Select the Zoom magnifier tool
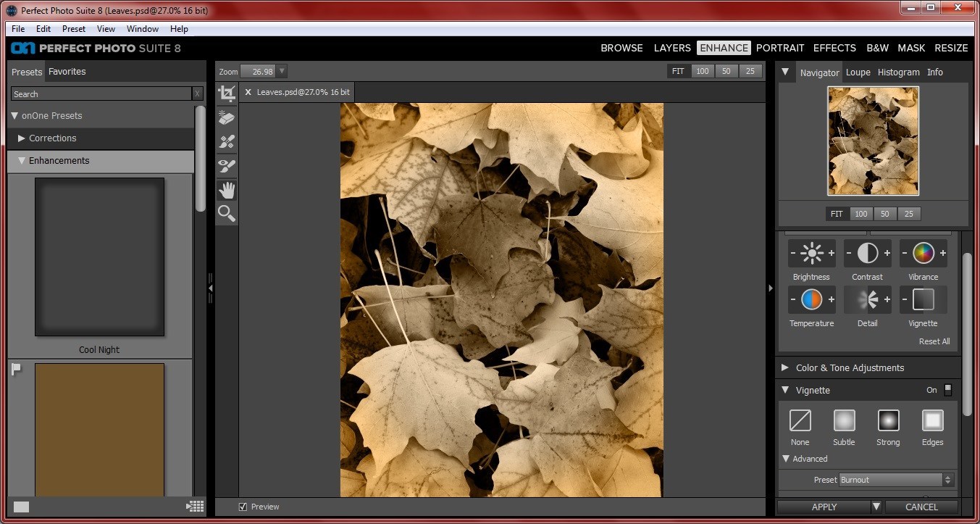The width and height of the screenshot is (980, 524). (x=226, y=214)
